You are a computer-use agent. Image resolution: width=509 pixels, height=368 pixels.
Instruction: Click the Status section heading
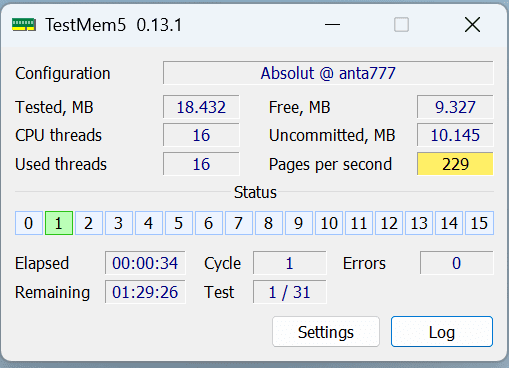point(255,192)
